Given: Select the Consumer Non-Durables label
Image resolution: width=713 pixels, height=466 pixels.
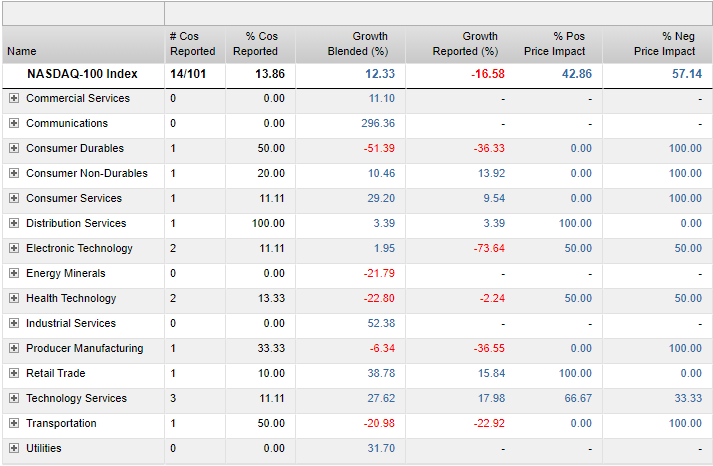Looking at the screenshot, I should pos(87,173).
